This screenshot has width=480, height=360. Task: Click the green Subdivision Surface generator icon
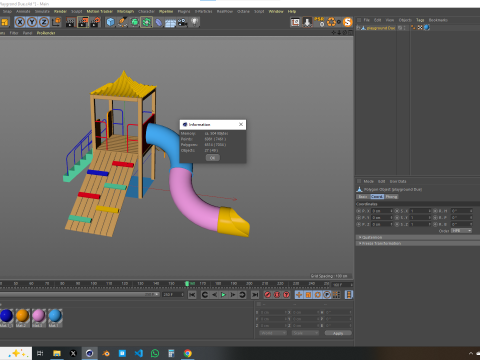click(135, 22)
